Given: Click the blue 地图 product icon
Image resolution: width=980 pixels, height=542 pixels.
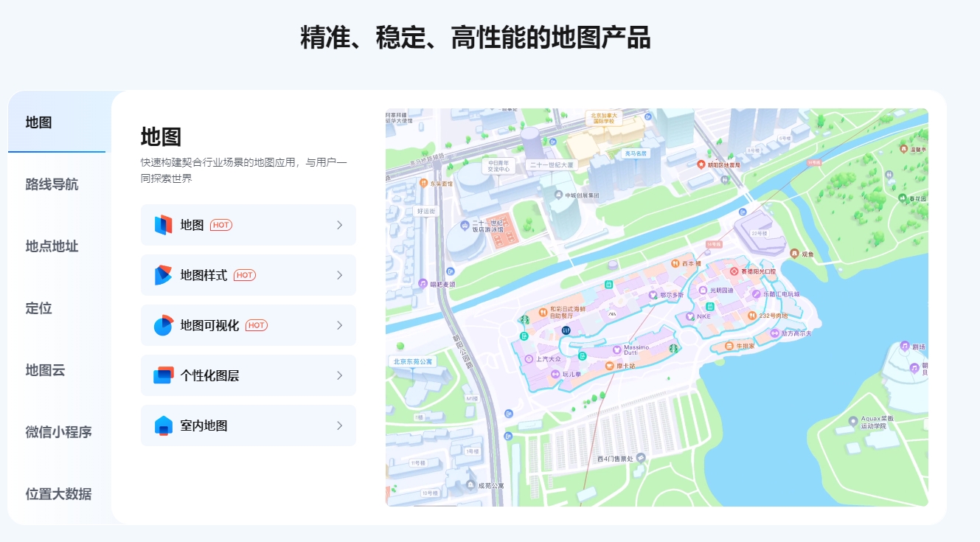Looking at the screenshot, I should point(163,225).
